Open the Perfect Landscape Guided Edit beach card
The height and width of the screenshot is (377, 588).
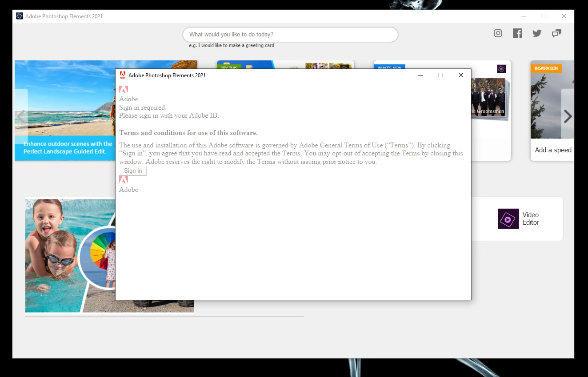point(65,111)
